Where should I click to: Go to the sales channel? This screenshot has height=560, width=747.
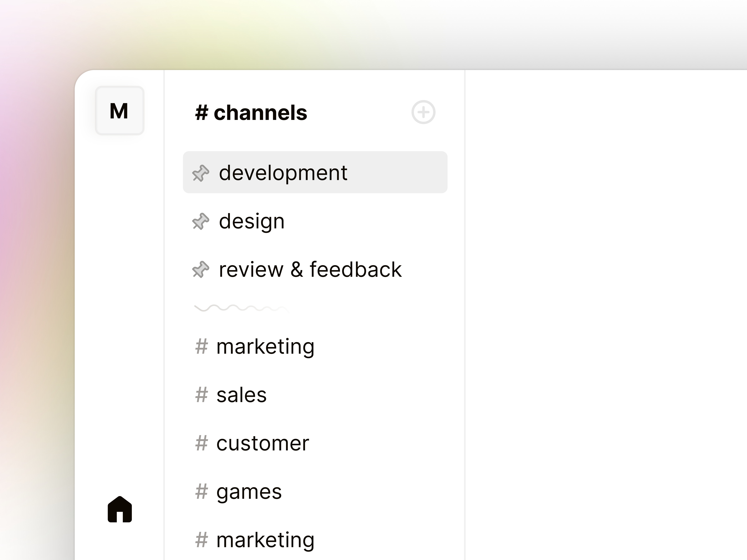(x=241, y=395)
